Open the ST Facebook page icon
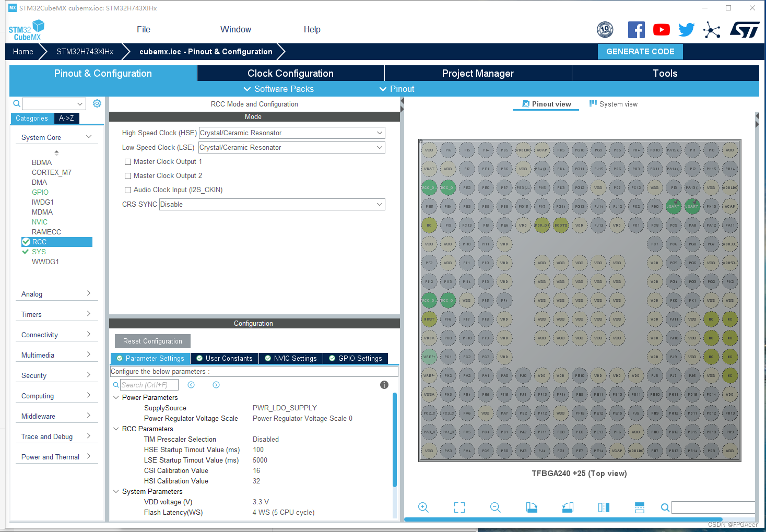This screenshot has width=766, height=532. [636, 30]
